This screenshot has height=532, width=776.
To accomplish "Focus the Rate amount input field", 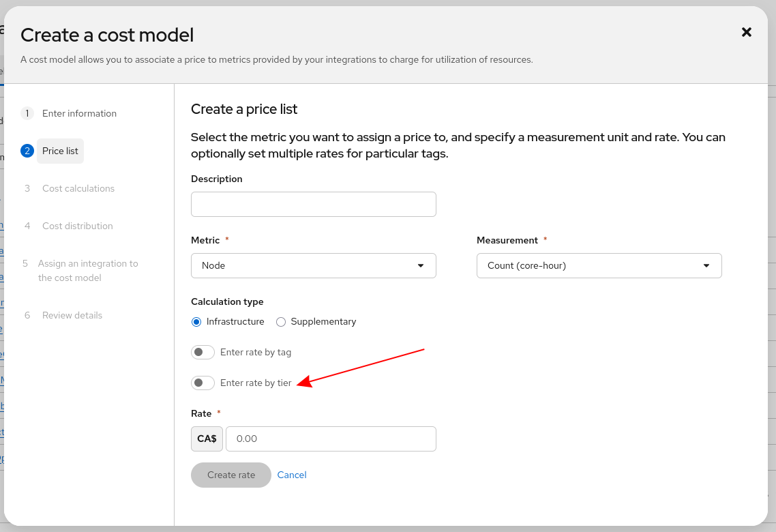I will click(331, 439).
